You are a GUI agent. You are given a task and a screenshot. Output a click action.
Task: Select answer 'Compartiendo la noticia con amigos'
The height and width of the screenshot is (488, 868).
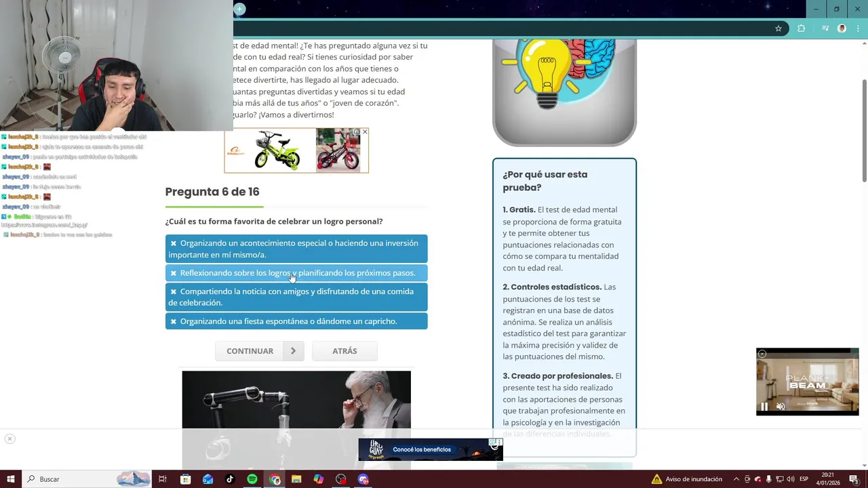tap(296, 297)
